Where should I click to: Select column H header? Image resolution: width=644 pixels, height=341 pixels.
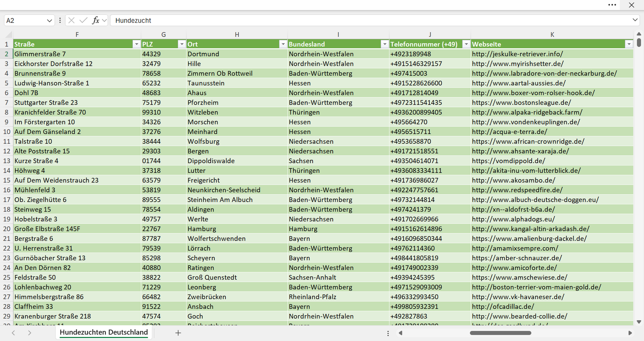tap(237, 35)
